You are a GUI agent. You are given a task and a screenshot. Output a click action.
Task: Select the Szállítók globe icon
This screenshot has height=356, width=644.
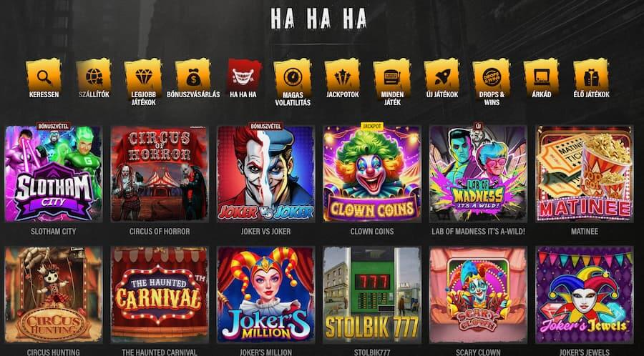94,76
